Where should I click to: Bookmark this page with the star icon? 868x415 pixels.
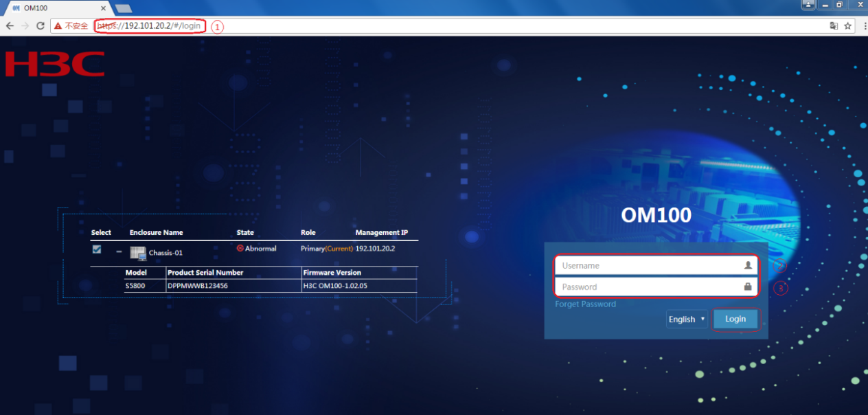click(848, 25)
